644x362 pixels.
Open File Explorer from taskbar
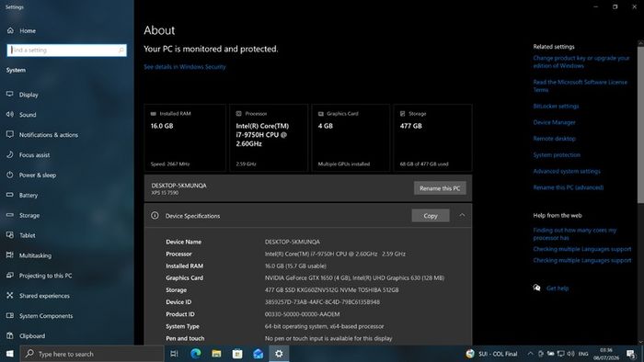216,354
